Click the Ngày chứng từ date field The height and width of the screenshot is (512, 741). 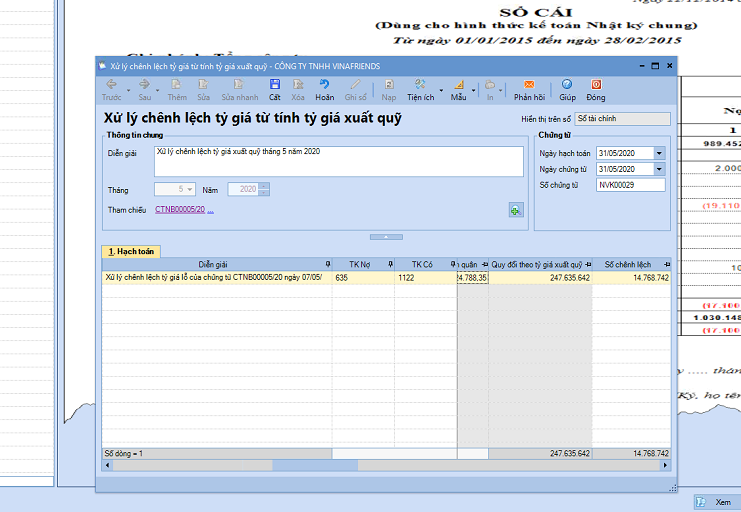(x=625, y=169)
